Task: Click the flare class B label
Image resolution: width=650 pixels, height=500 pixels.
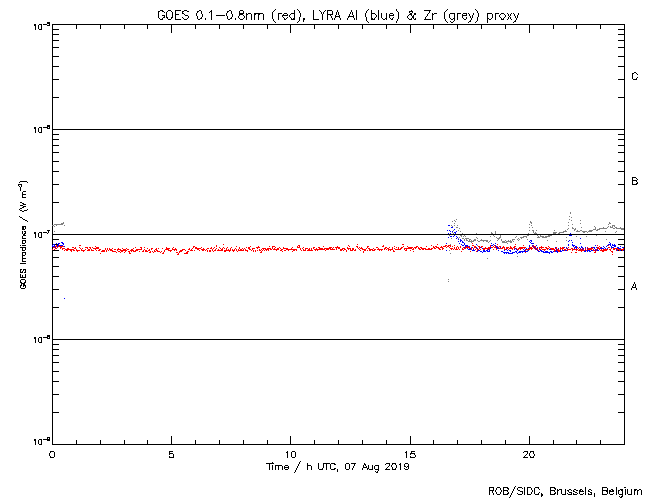Action: click(634, 182)
